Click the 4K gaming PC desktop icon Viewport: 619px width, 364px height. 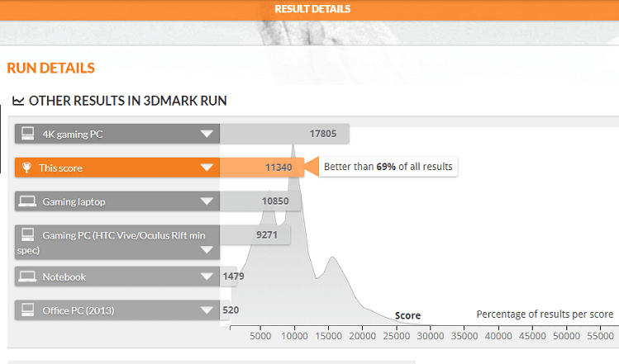[27, 133]
